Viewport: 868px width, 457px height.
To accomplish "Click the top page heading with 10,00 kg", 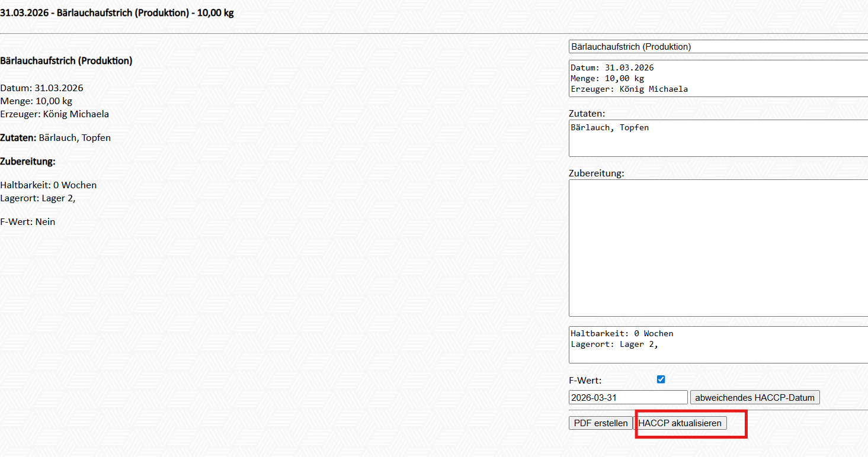I will coord(117,12).
